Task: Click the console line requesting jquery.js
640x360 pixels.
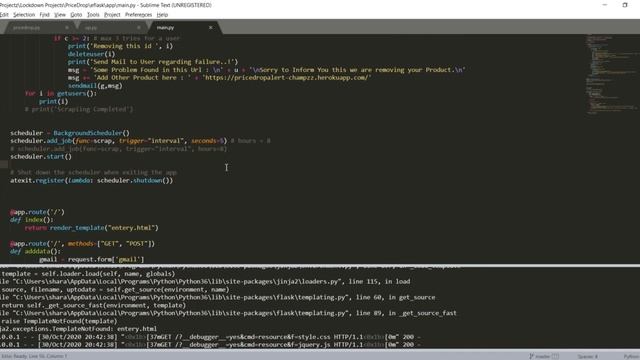Action: pyautogui.click(x=210, y=345)
